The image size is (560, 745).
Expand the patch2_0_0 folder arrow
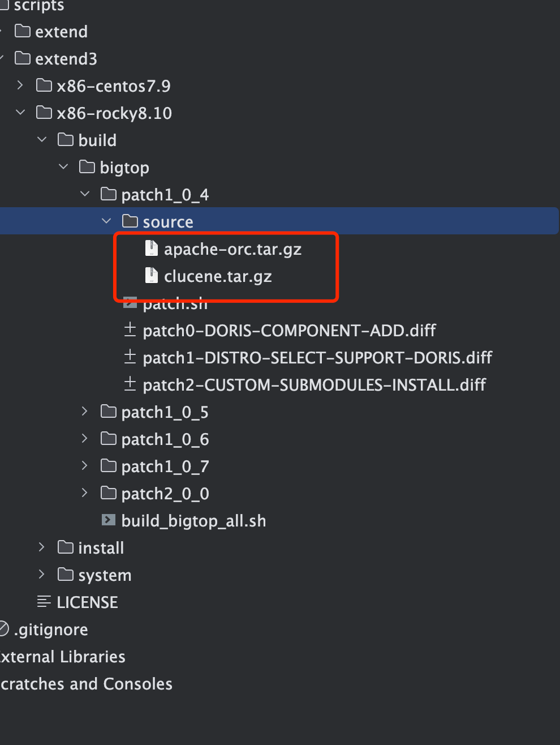(85, 493)
